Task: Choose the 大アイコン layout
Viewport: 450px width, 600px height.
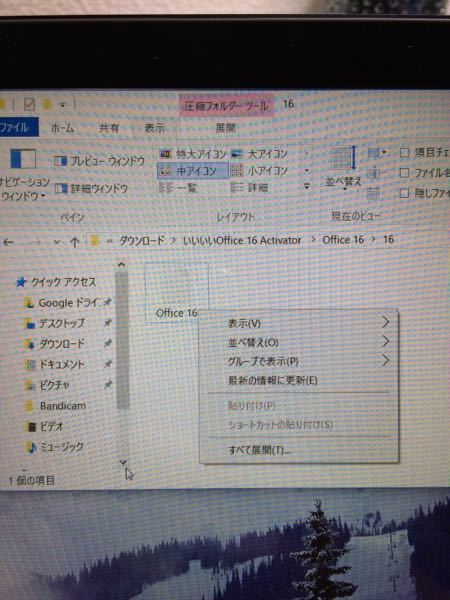Action: tap(259, 154)
